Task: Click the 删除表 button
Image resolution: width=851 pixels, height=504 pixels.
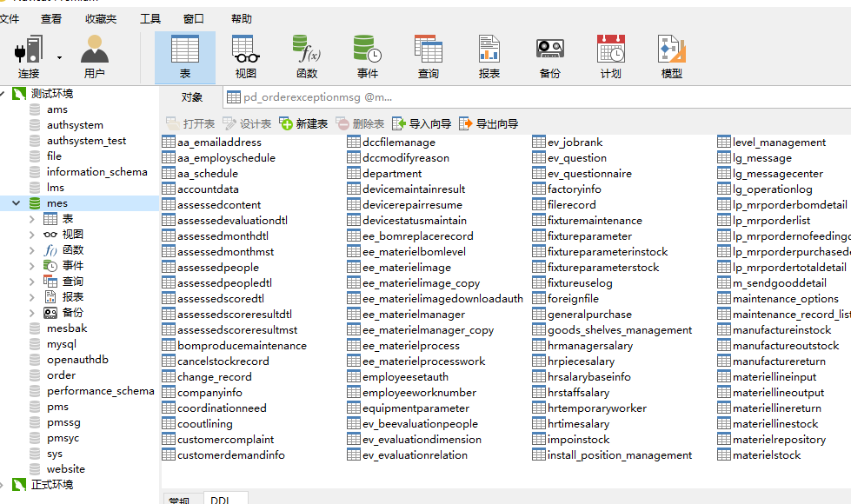Action: pyautogui.click(x=360, y=123)
